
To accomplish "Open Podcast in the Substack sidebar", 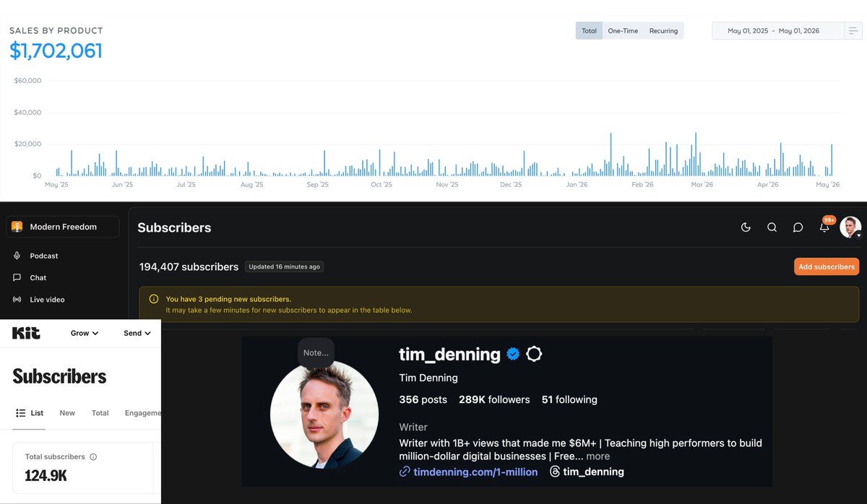I will 44,256.
